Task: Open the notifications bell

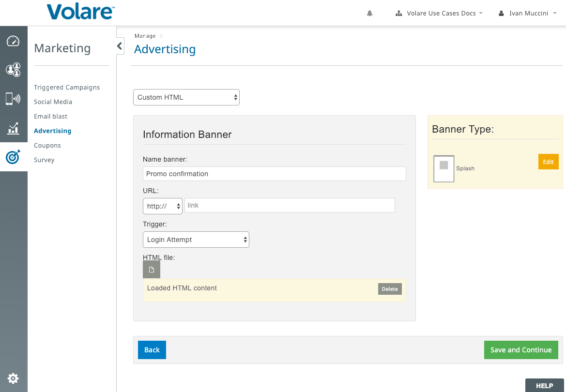Action: click(x=369, y=14)
